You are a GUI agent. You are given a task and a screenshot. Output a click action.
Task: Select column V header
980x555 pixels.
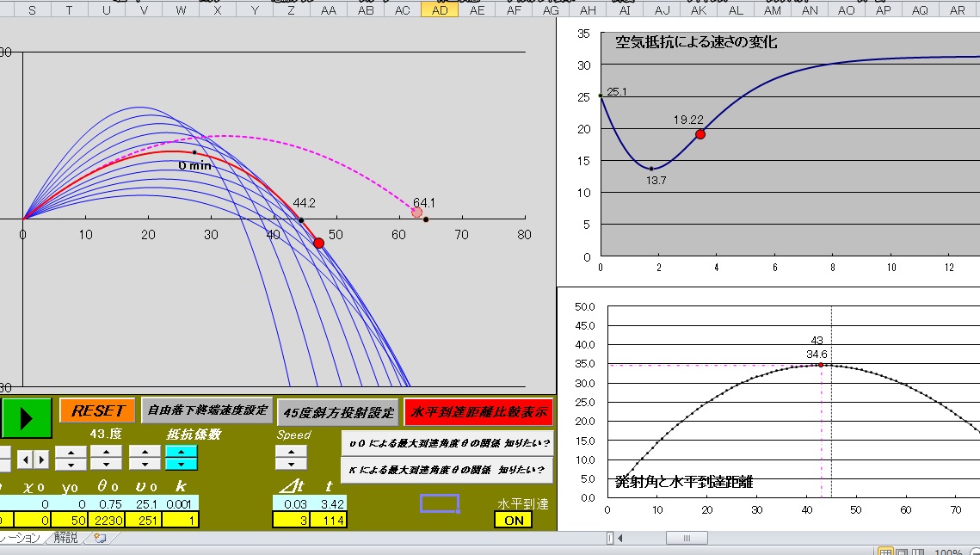click(144, 9)
